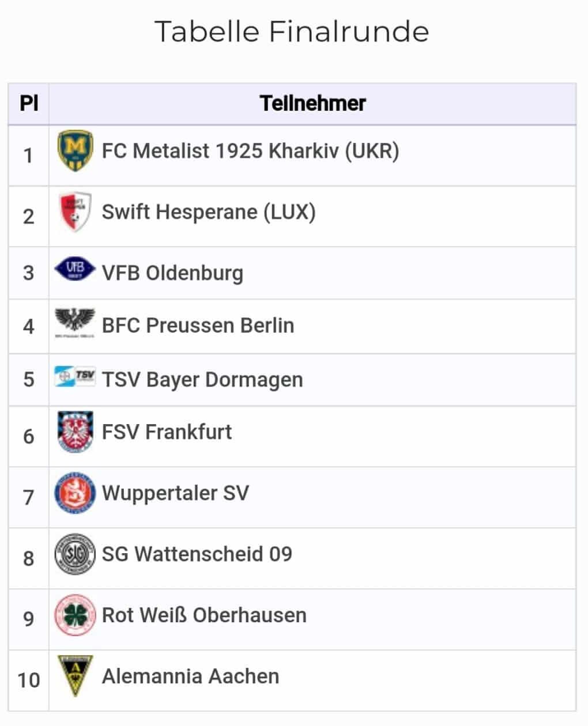Click the Wuppertaler SV round logo

click(x=75, y=493)
